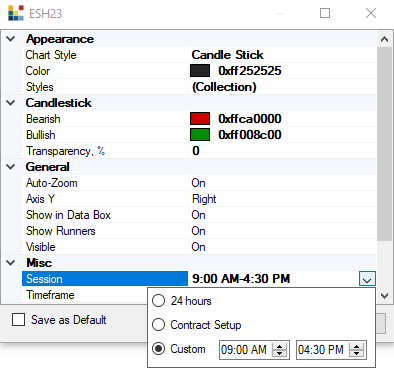Select the Contract Setup radio option
Screen dimensions: 394x376
158,325
